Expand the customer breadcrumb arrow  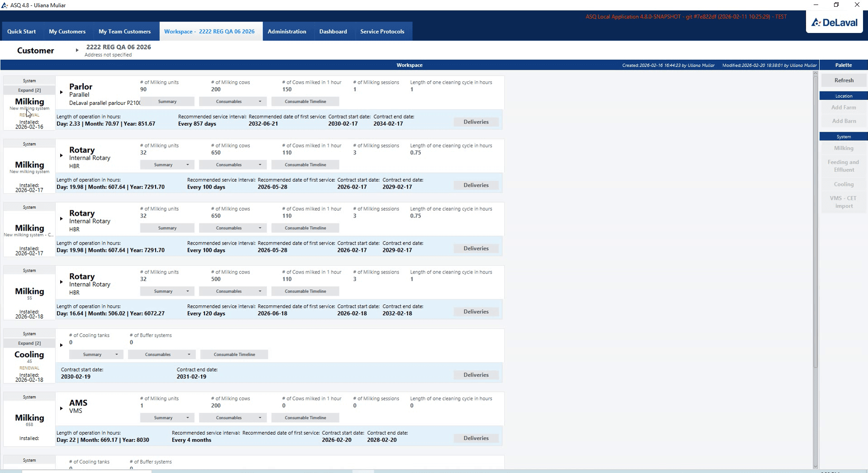point(77,50)
